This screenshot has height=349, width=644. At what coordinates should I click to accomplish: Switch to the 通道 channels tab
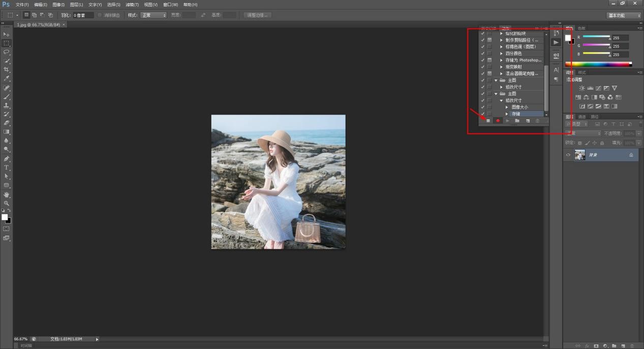coord(582,117)
